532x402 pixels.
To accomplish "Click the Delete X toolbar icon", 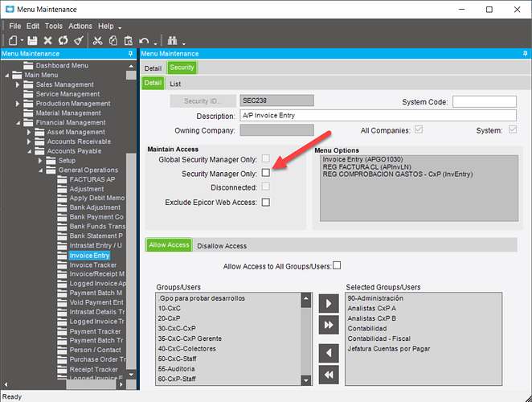I will pyautogui.click(x=48, y=41).
